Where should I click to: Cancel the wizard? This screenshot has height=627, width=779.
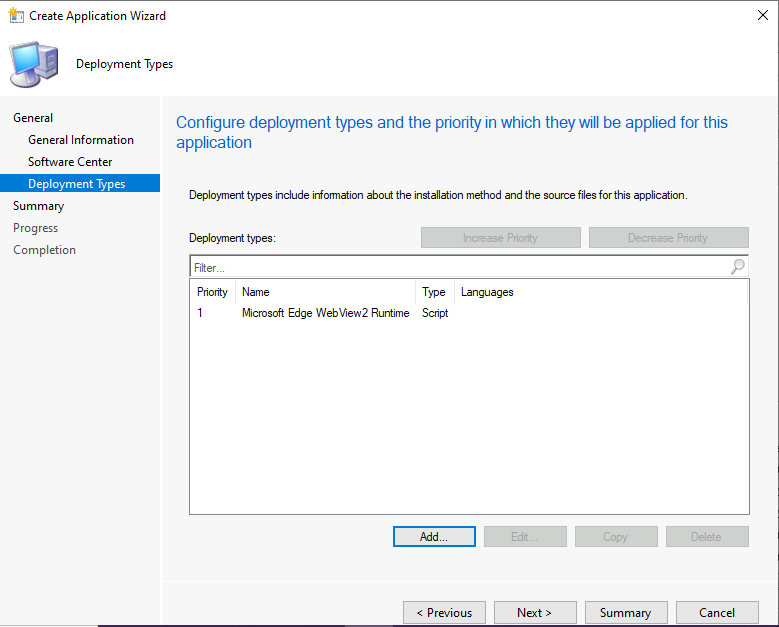click(x=717, y=613)
